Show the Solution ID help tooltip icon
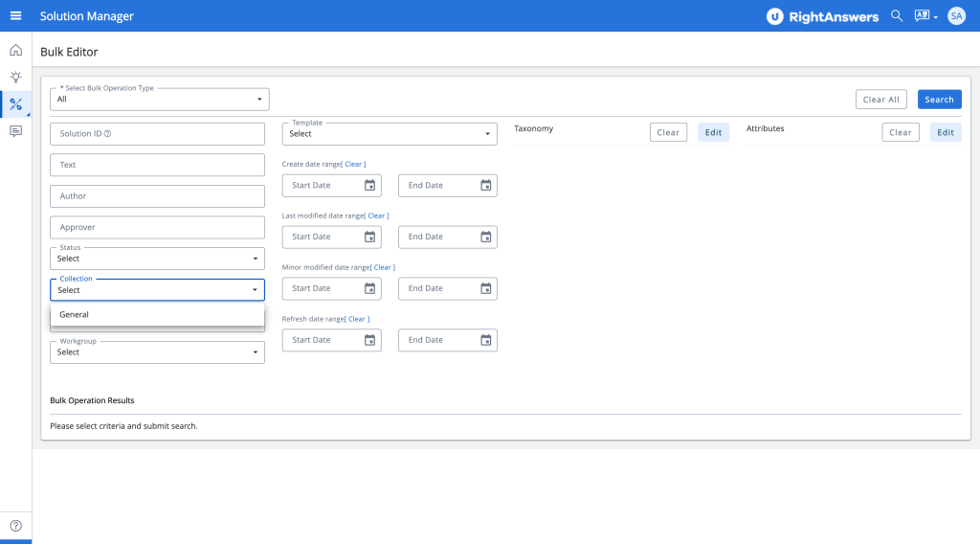 point(107,134)
